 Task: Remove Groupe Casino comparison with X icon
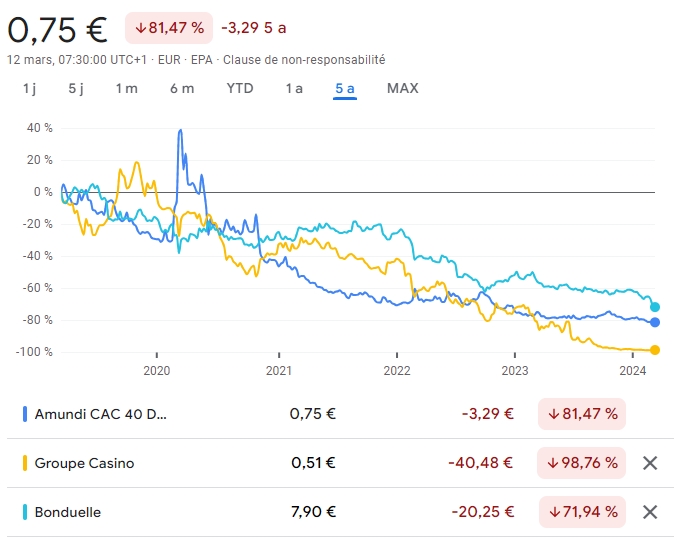(x=650, y=463)
